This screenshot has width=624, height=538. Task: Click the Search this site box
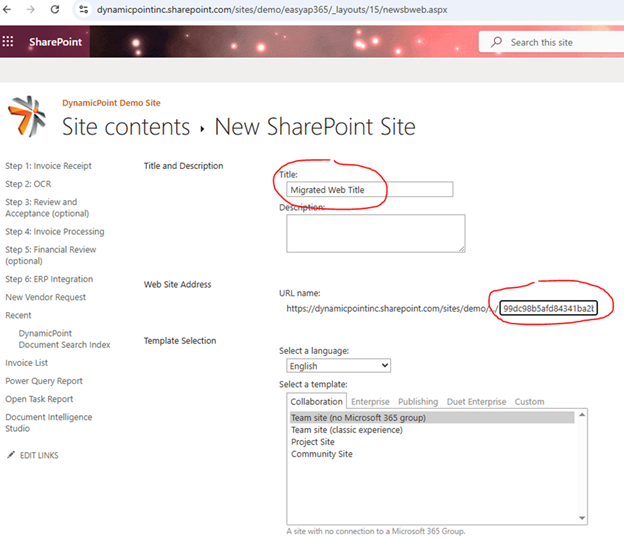pyautogui.click(x=551, y=42)
